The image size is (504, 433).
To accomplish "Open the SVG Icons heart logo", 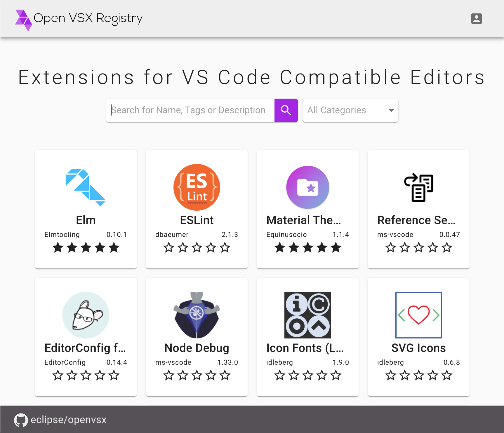I will tap(418, 315).
